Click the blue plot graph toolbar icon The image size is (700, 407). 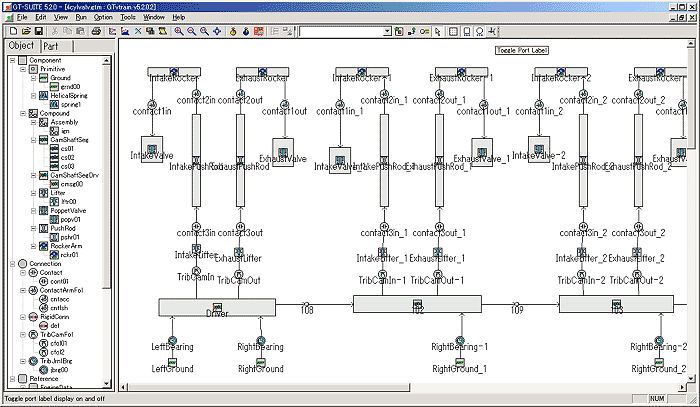click(125, 31)
